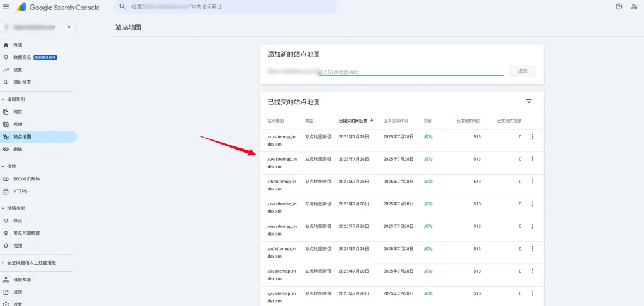This screenshot has height=306, width=644.
Task: Sort by 已提交的网址数 column header
Action: click(x=356, y=121)
